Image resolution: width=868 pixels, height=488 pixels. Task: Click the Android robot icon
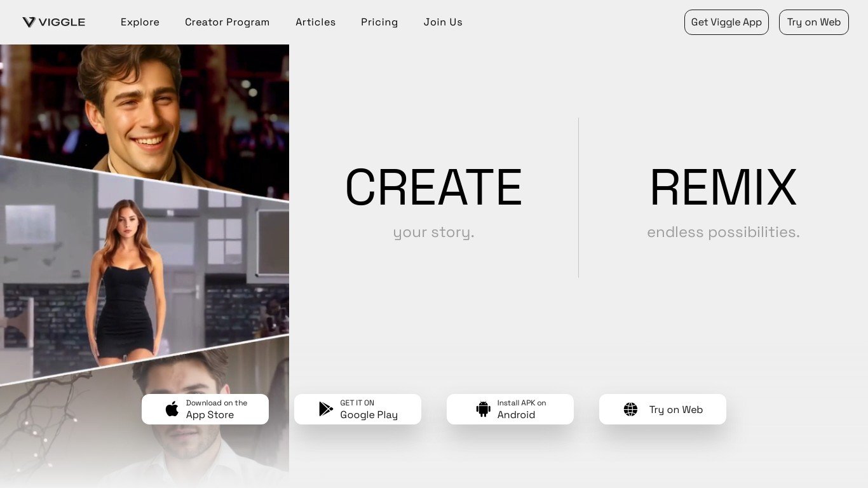pyautogui.click(x=484, y=409)
